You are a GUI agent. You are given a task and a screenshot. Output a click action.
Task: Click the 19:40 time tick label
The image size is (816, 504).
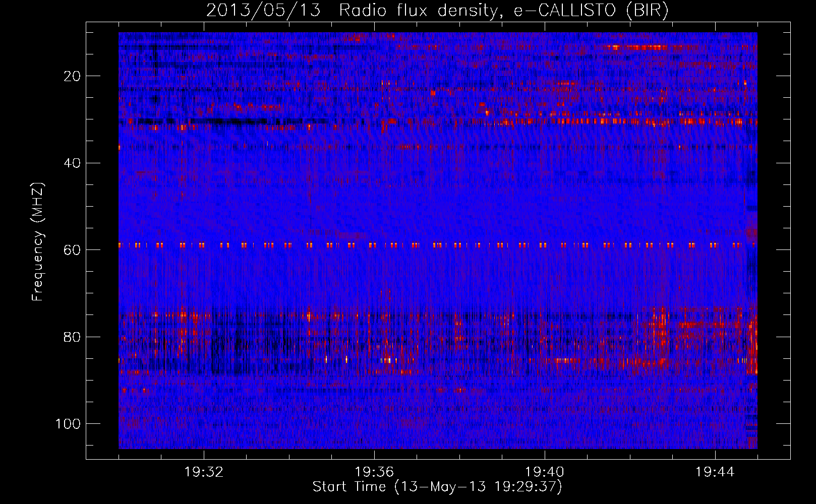click(545, 472)
